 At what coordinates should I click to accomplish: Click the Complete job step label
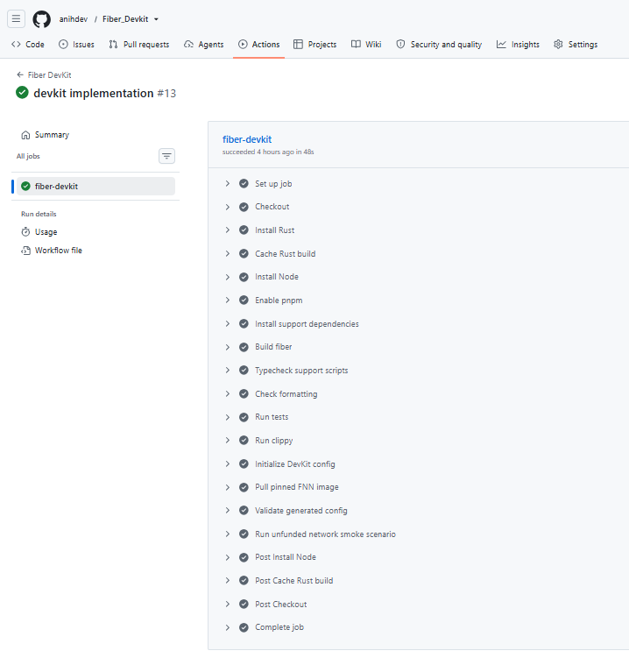pos(279,627)
